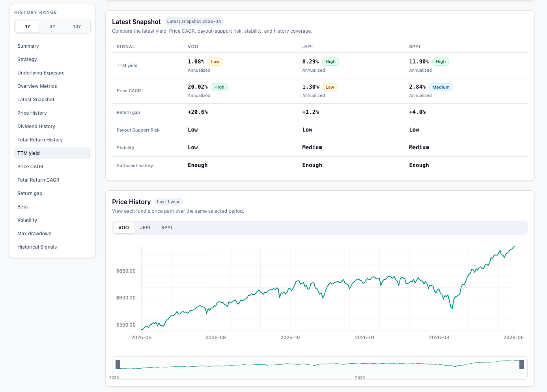Click the $550.00 y-axis label

pos(126,325)
